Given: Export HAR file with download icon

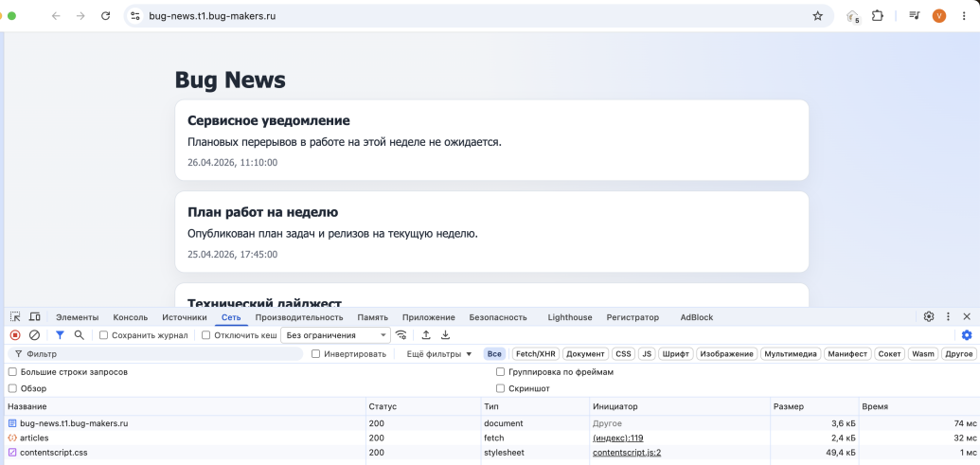Looking at the screenshot, I should [x=446, y=335].
